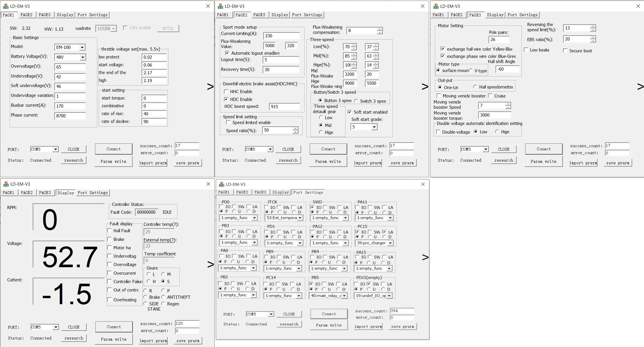Click up arrow of Reversing speed limit spinner
The height and width of the screenshot is (347, 644).
[x=593, y=26]
